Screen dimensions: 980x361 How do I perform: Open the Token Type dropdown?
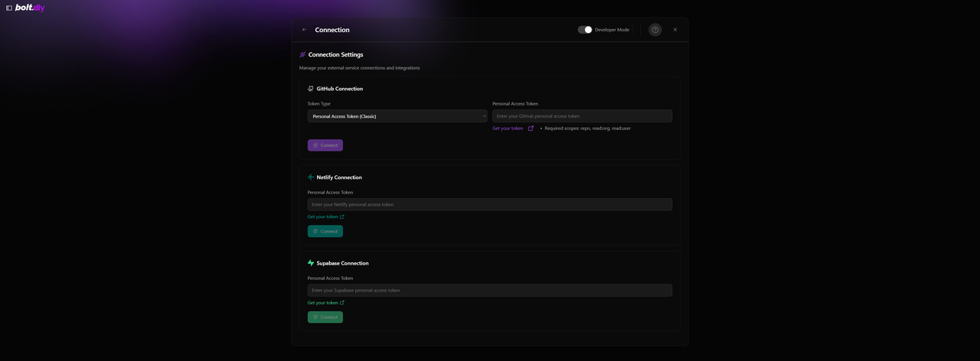click(397, 116)
